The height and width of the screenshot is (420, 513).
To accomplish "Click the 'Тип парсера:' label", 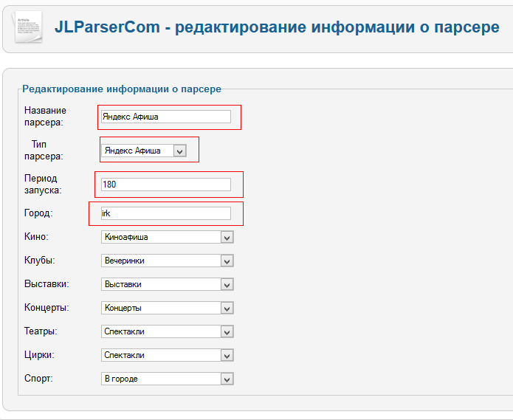I will (x=44, y=150).
